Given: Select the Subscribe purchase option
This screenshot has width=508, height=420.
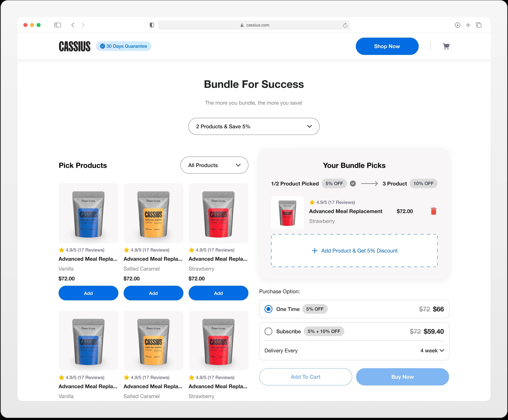Looking at the screenshot, I should pyautogui.click(x=268, y=331).
